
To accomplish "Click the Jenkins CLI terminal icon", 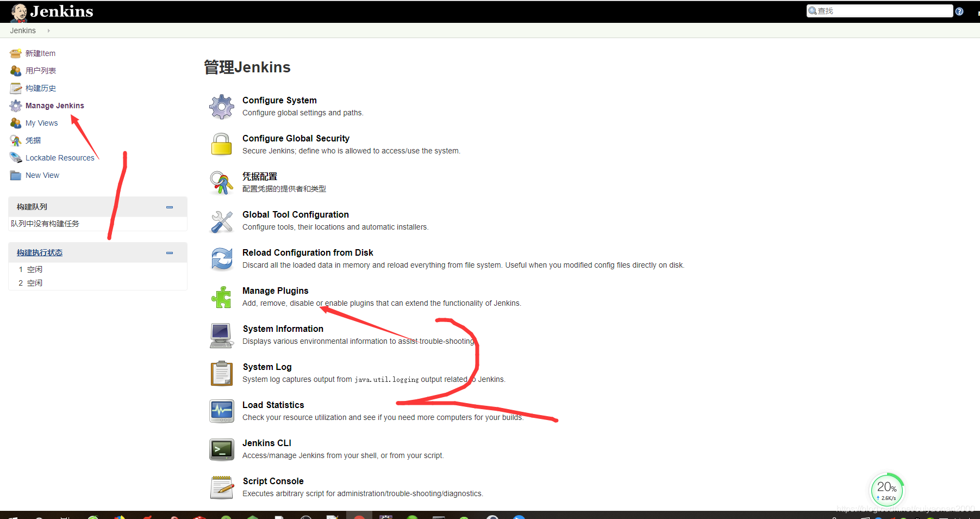I will pyautogui.click(x=222, y=449).
